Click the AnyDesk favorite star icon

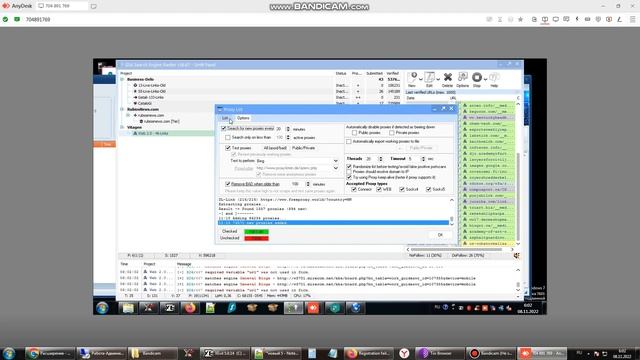click(520, 19)
